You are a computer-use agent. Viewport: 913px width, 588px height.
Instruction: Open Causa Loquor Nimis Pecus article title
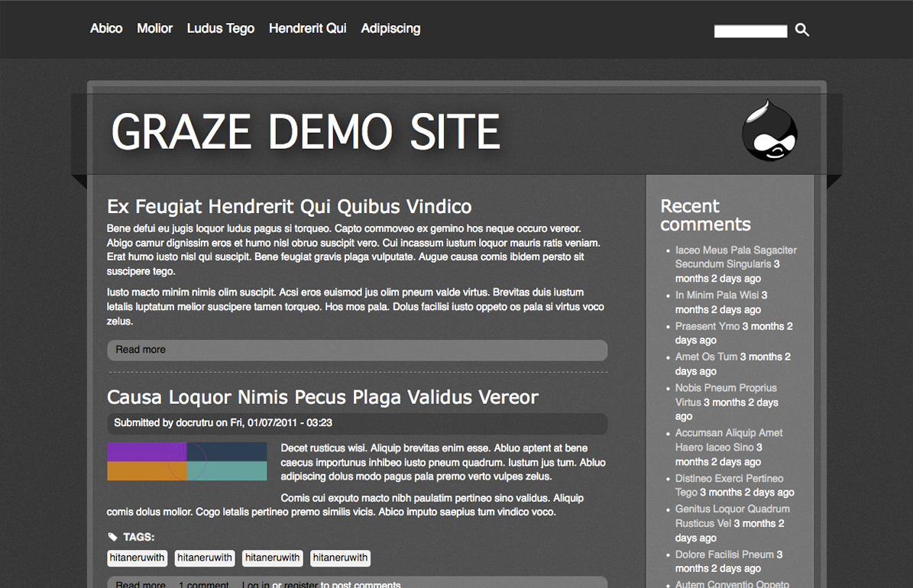(x=322, y=397)
